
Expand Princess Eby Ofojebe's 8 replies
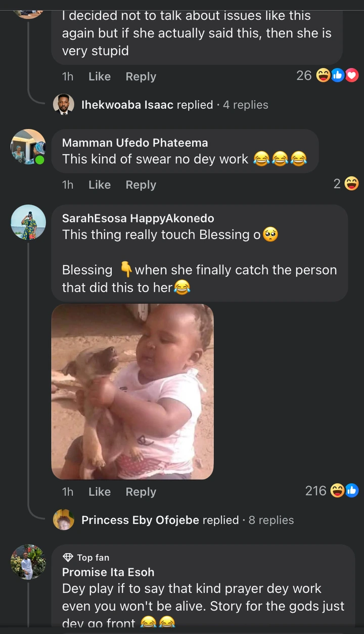click(271, 520)
